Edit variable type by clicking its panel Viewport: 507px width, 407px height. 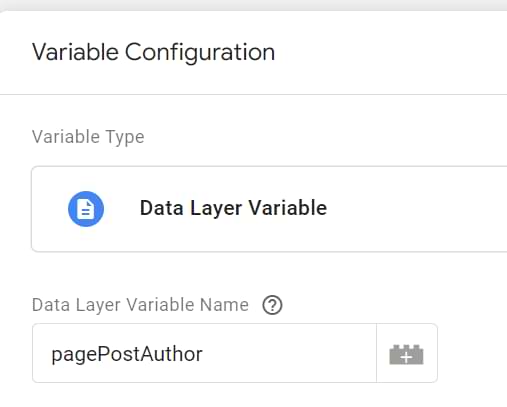(x=269, y=209)
